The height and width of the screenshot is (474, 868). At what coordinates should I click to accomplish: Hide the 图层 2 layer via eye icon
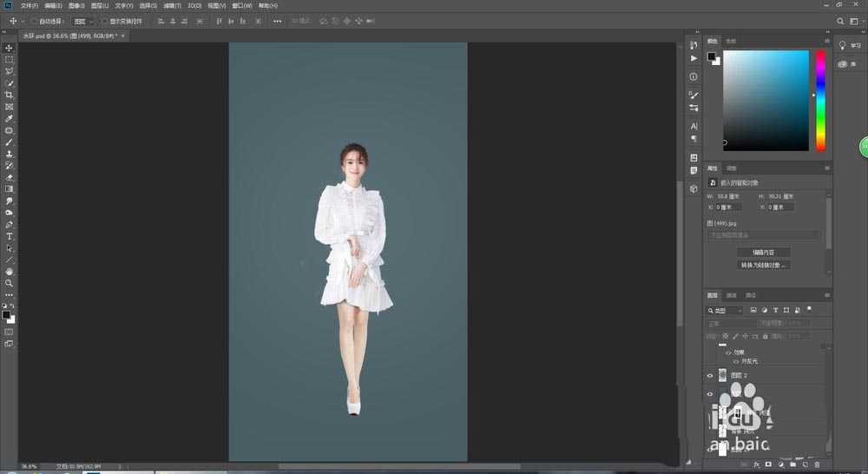(x=710, y=375)
